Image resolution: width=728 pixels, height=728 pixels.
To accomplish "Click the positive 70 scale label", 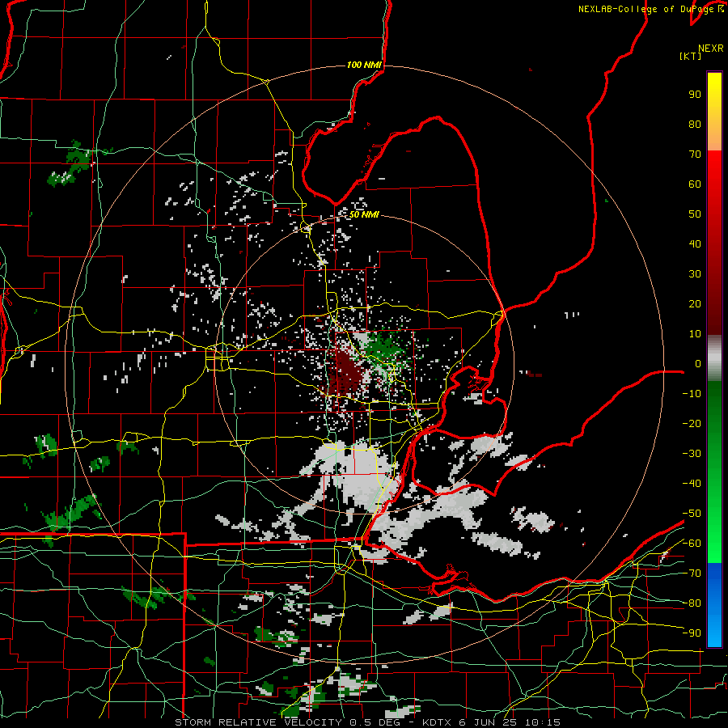I will point(695,154).
